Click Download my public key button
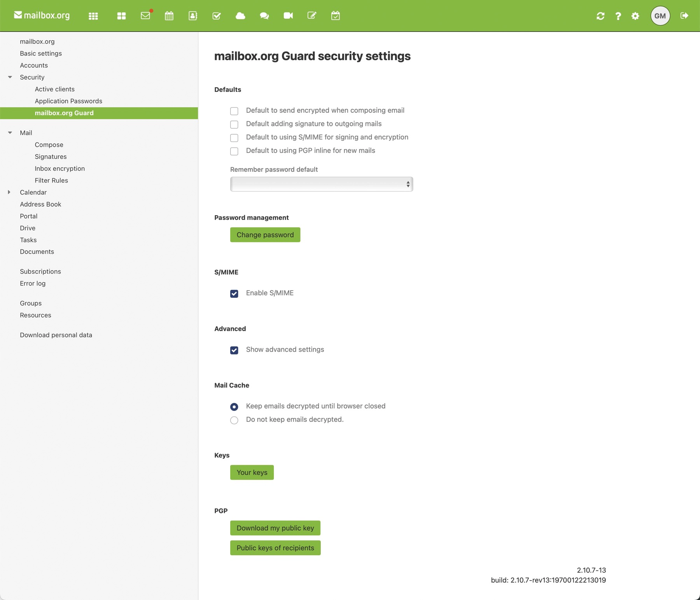 point(275,528)
